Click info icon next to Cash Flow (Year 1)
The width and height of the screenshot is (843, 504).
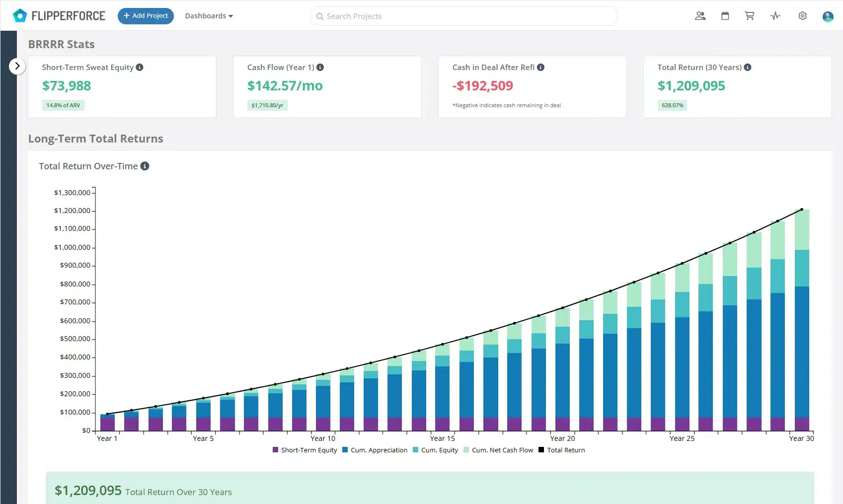(320, 67)
